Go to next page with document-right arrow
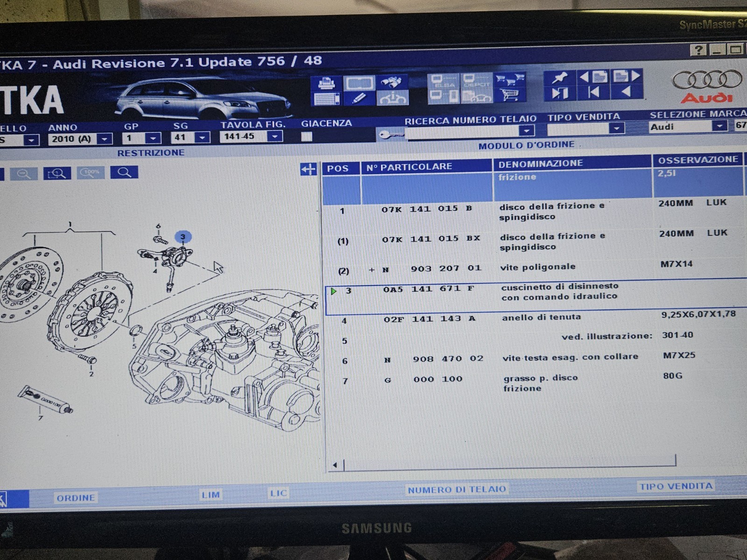 point(627,76)
